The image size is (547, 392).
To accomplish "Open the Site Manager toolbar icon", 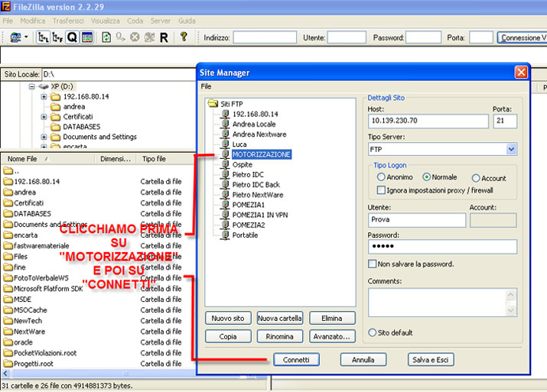I will pos(16,37).
